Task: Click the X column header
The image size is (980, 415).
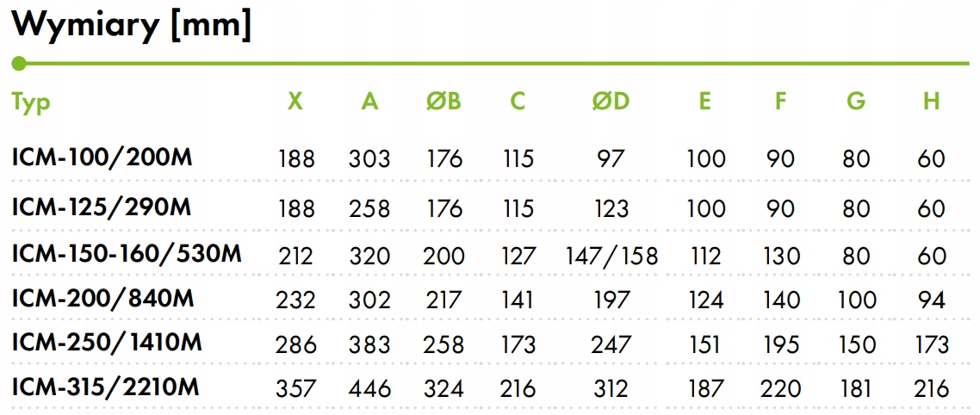Action: [x=295, y=102]
